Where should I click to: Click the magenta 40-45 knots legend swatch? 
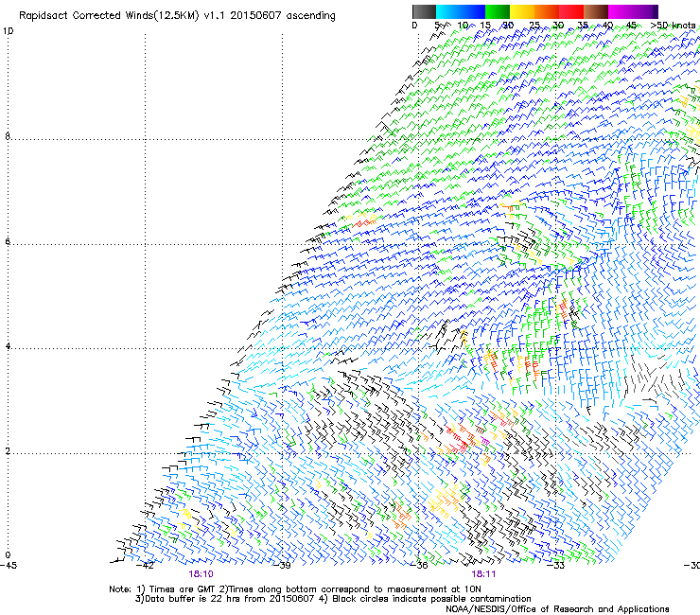click(621, 11)
